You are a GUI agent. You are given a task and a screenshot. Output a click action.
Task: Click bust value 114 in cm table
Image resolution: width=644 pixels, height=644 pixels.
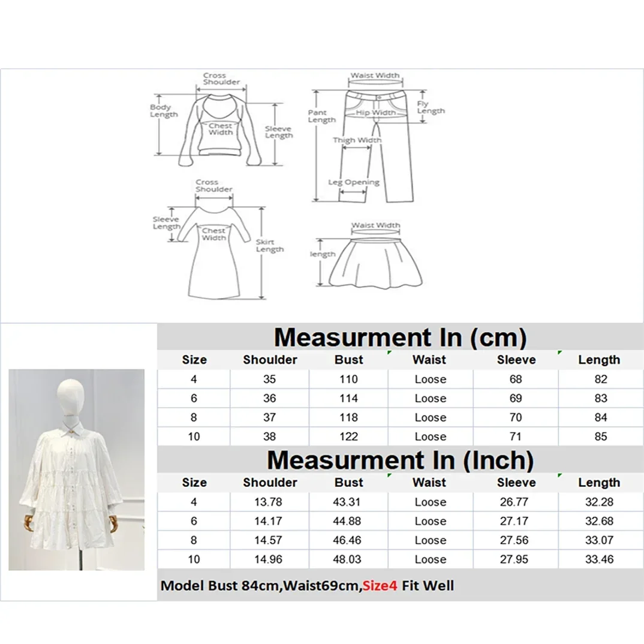pos(348,398)
